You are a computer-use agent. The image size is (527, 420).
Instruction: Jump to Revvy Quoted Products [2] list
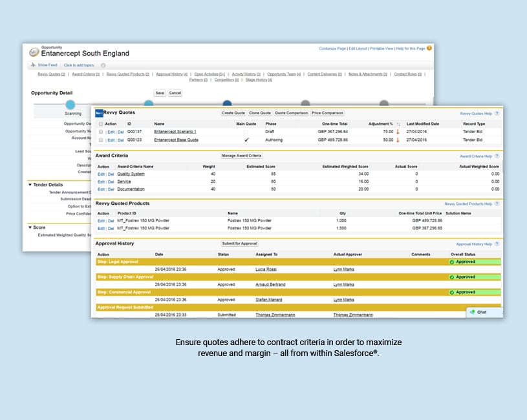[x=128, y=74]
